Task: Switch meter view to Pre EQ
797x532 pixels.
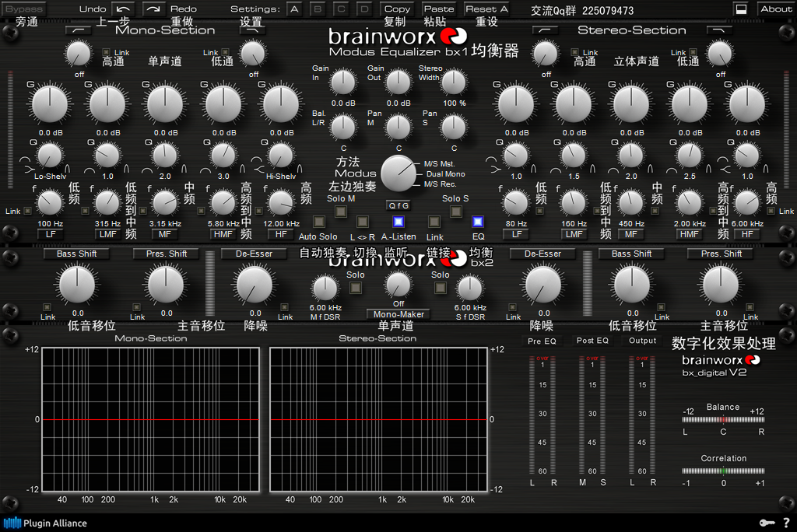Action: pos(542,341)
